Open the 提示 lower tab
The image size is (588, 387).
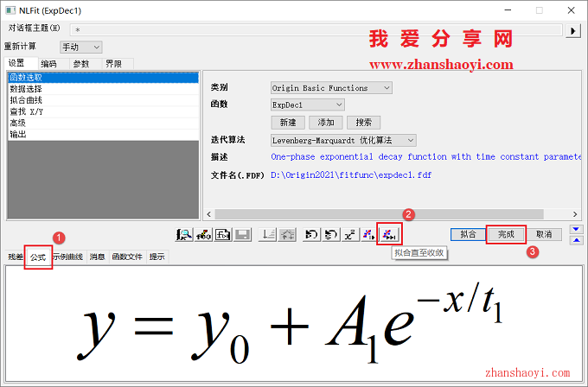coord(157,257)
